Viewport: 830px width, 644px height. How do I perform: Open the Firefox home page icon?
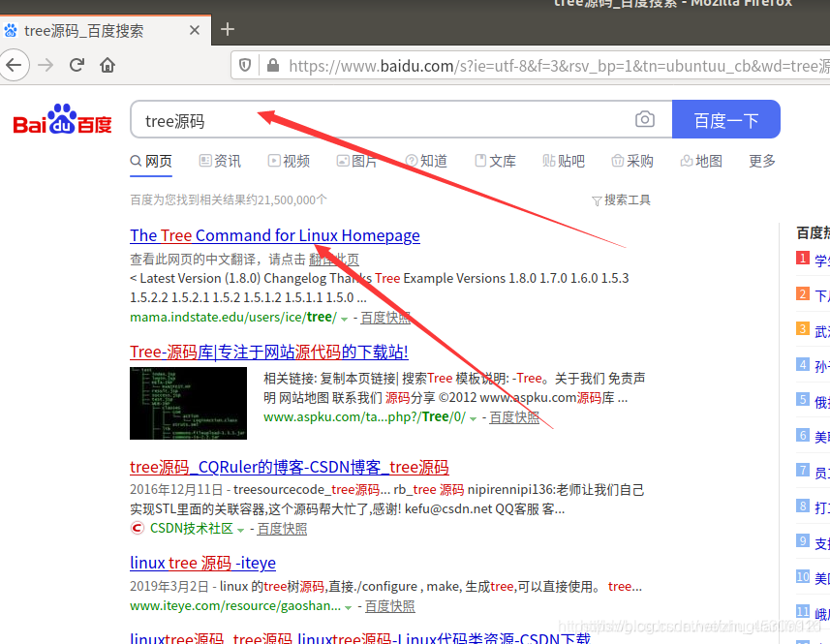[108, 65]
